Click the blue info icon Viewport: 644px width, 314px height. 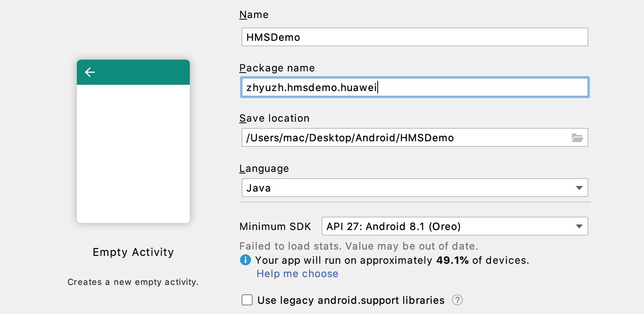(245, 260)
